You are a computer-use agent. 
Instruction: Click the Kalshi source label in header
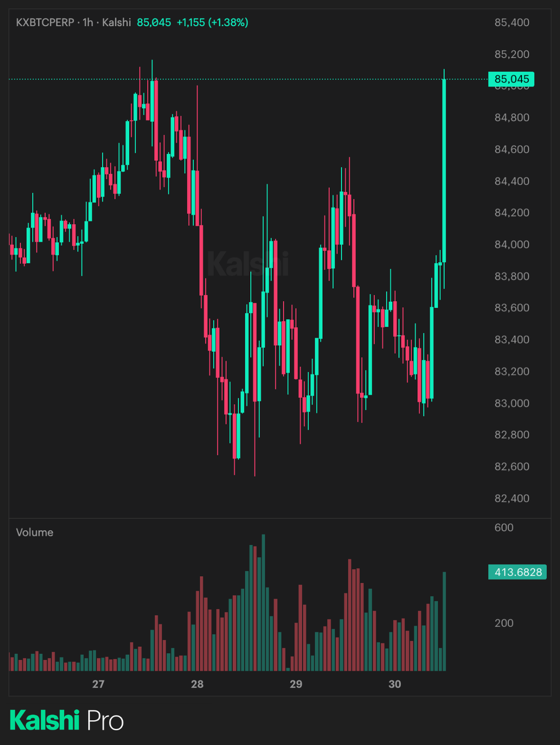[x=117, y=22]
